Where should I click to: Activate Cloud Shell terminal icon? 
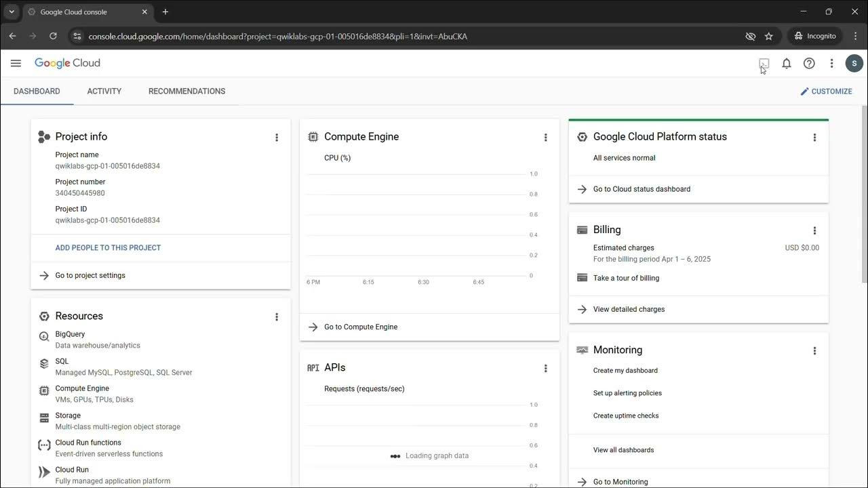tap(764, 63)
